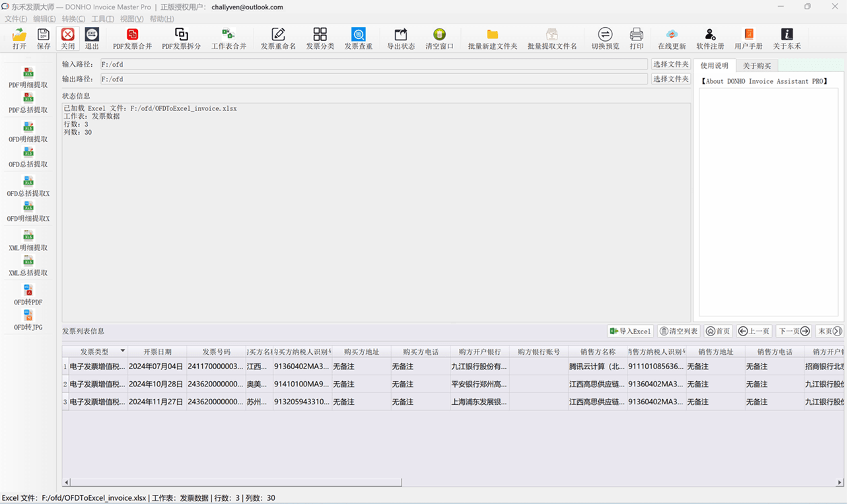Open the PDF发票拆分 split tool
Screen dimensions: 848x504
[182, 38]
